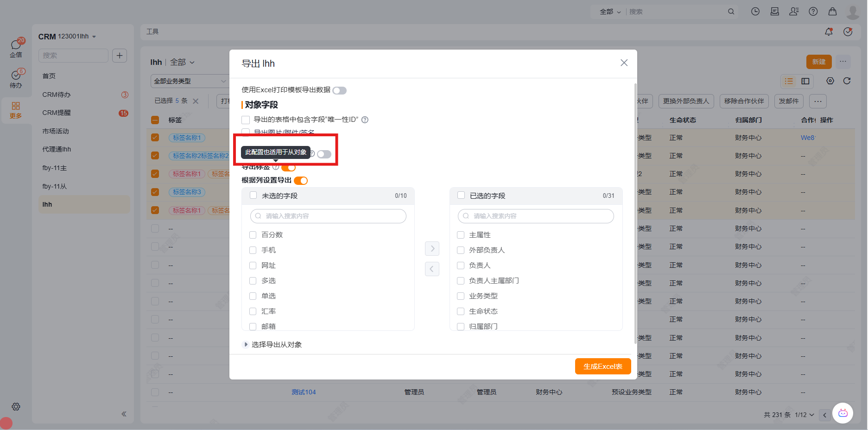
Task: Tick the 业务类型 field checkbox
Action: 461,296
